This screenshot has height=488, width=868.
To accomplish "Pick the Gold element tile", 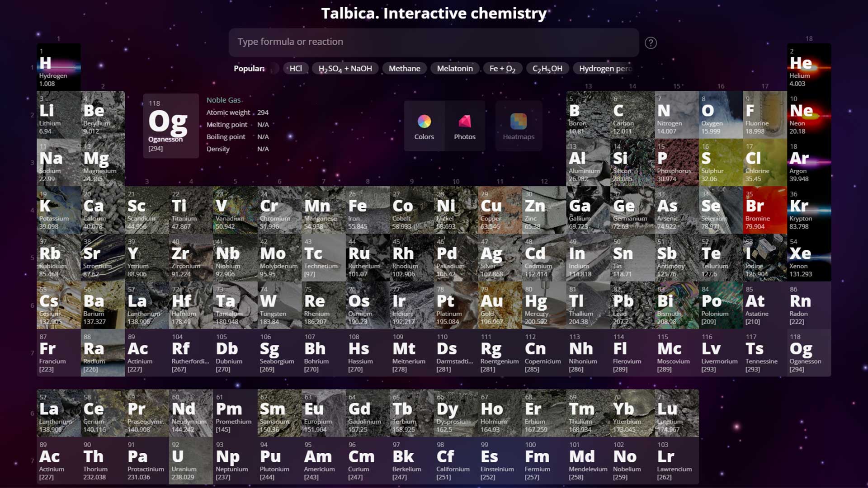I will pos(500,305).
